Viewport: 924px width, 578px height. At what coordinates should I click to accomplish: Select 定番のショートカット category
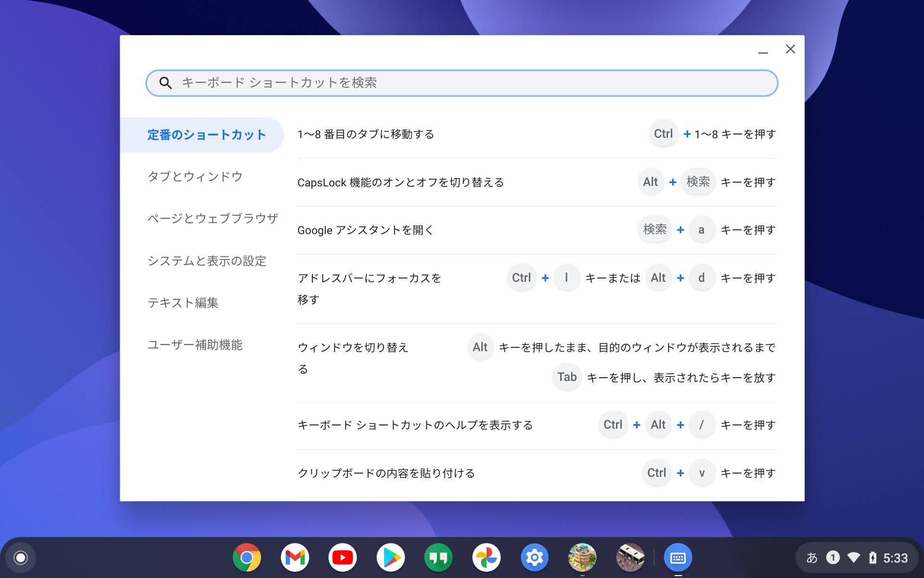tap(206, 135)
